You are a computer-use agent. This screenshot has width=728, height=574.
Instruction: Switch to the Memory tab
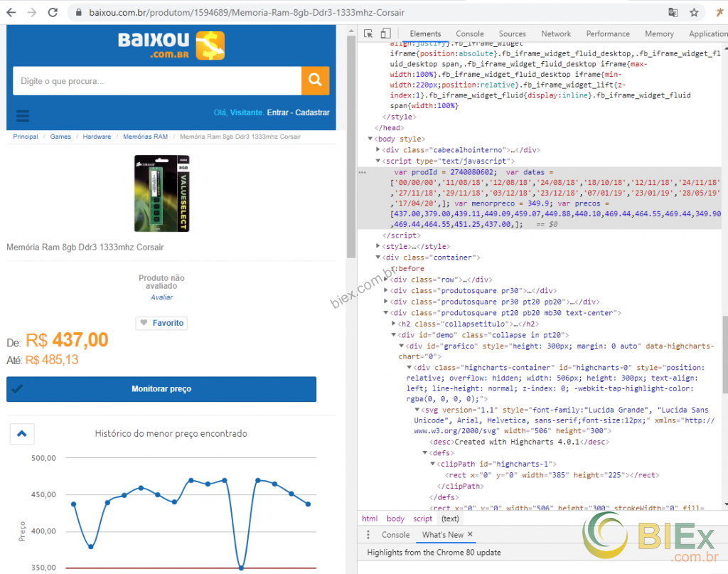click(659, 34)
